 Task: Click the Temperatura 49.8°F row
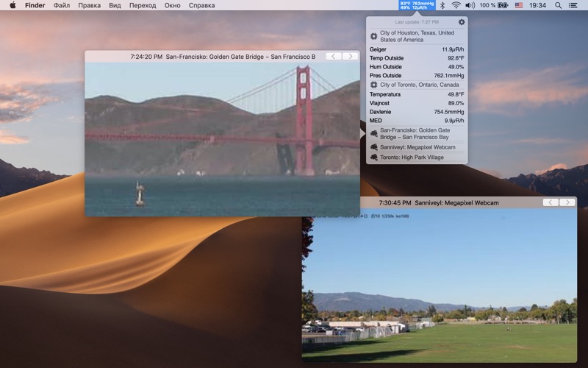[417, 94]
